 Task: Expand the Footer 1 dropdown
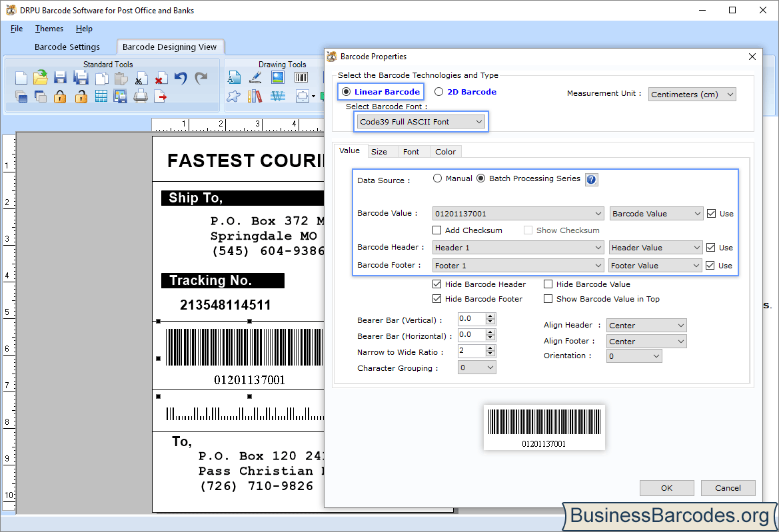tap(518, 266)
